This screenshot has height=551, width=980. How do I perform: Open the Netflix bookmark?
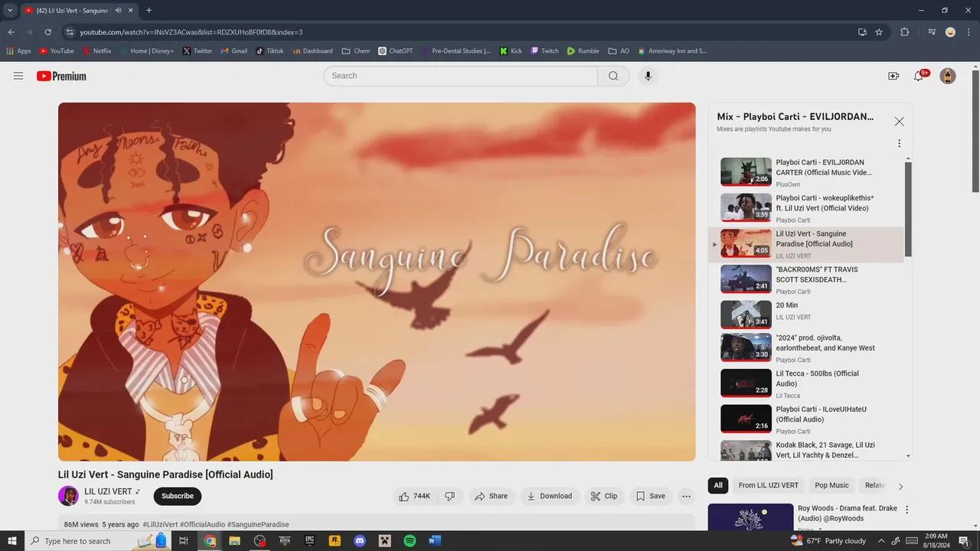tap(96, 51)
